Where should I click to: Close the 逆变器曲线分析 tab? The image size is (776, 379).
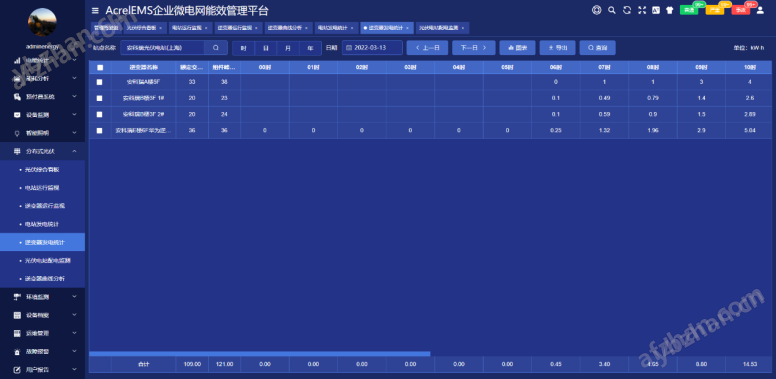306,28
